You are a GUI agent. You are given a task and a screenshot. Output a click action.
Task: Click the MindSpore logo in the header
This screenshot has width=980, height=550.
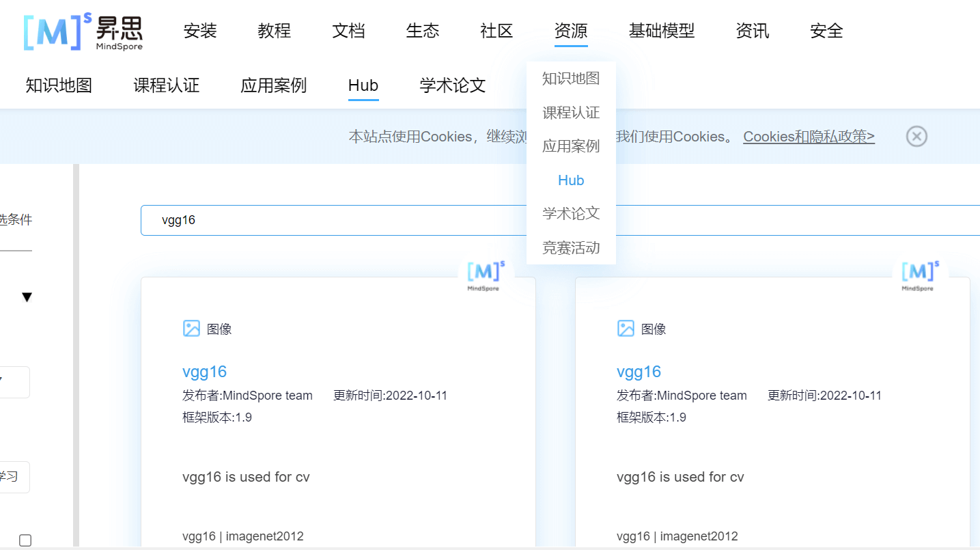(x=83, y=31)
